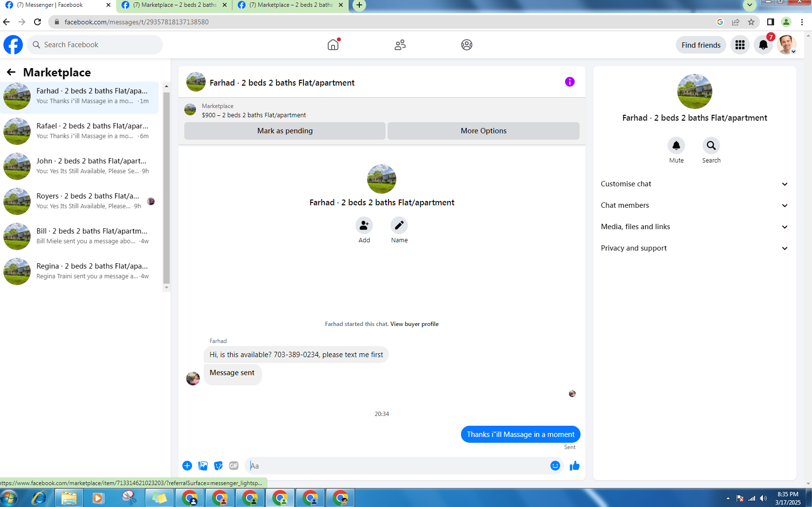This screenshot has width=812, height=507.
Task: Click Mark as pending button
Action: [285, 131]
